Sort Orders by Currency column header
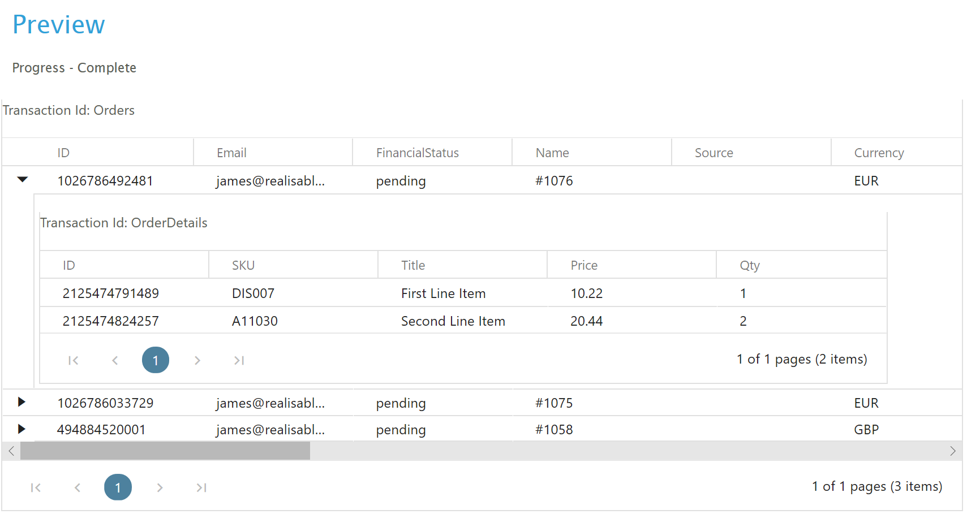Screen dimensions: 980x514 (879, 153)
